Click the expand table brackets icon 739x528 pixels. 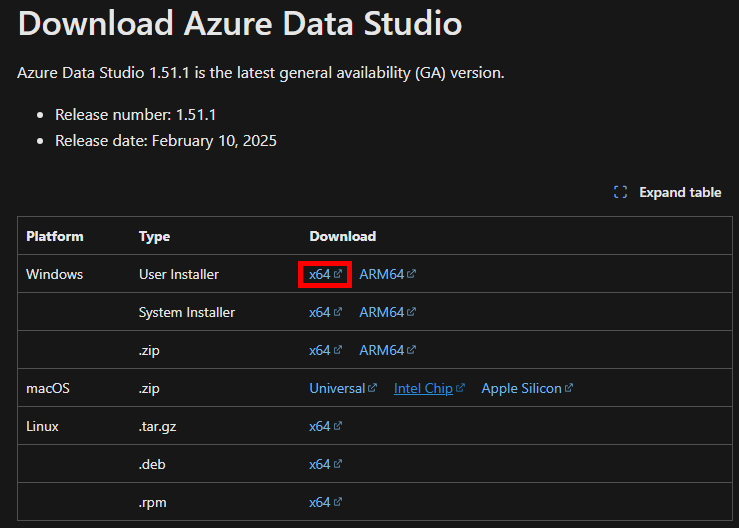coord(620,192)
